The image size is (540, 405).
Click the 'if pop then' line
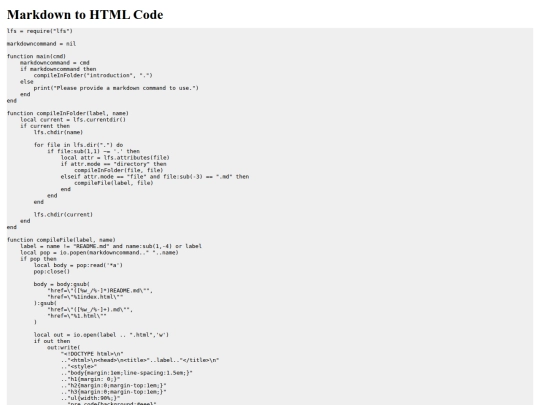[38, 259]
